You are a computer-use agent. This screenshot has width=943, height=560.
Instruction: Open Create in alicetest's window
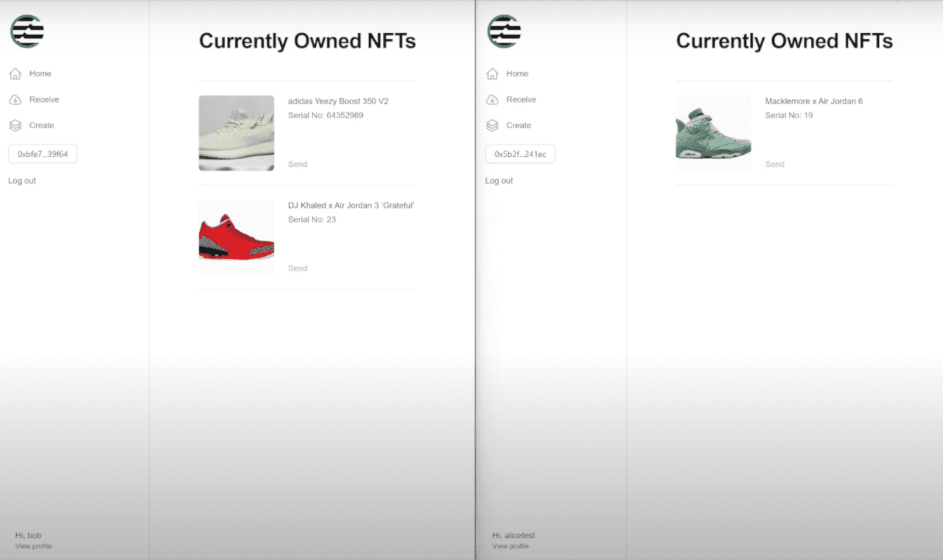[519, 126]
